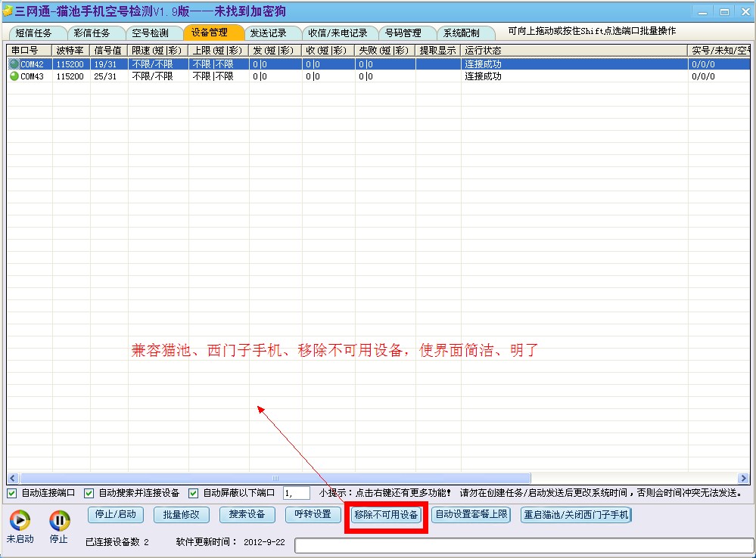
Task: Click the pause icon labeled 停止
Action: tap(59, 520)
